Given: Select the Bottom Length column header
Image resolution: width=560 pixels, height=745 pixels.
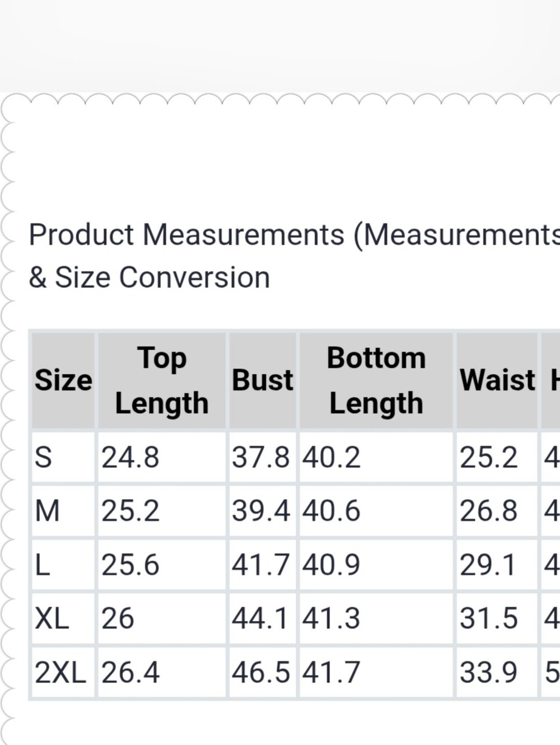Looking at the screenshot, I should 376,380.
